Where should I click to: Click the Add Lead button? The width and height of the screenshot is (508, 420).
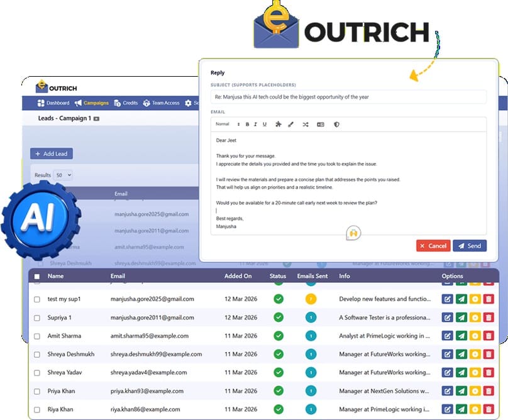pyautogui.click(x=52, y=153)
